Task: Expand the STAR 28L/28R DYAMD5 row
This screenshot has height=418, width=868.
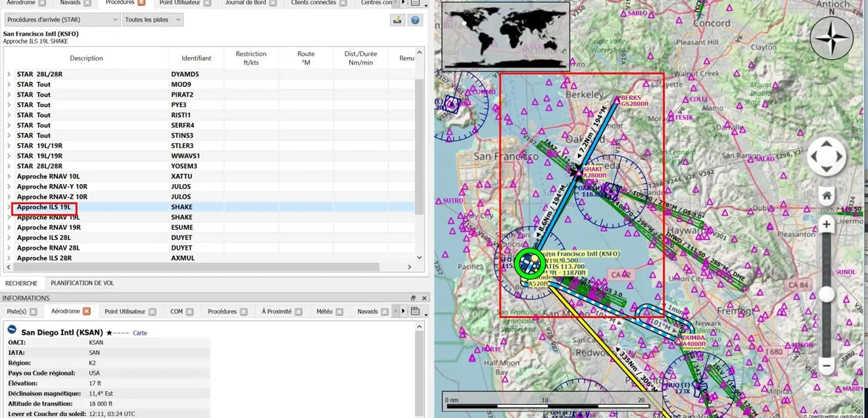Action: (x=9, y=74)
